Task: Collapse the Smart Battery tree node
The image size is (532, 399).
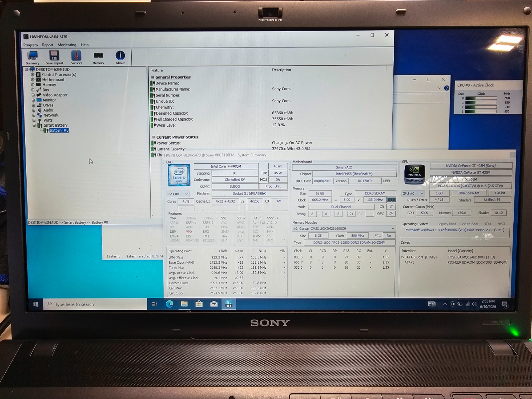Action: coord(34,125)
